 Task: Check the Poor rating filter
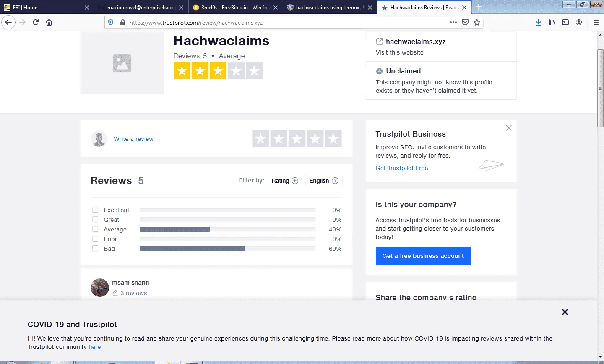point(95,239)
